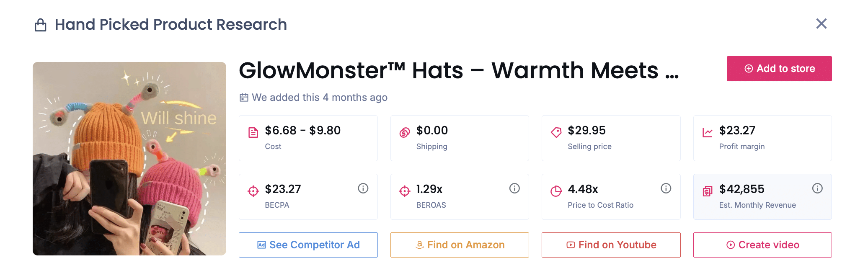
Task: Open See Competitor Ad
Action: [308, 245]
